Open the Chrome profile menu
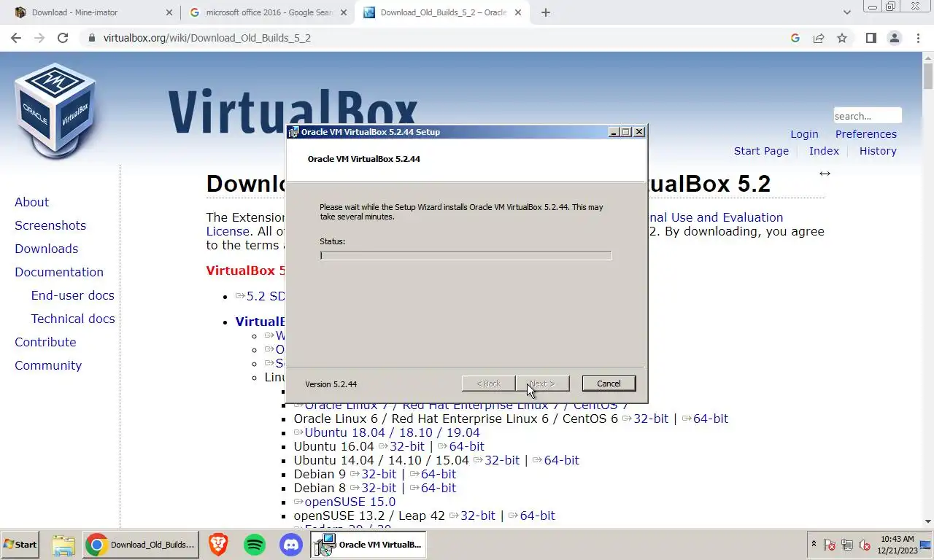 tap(895, 38)
